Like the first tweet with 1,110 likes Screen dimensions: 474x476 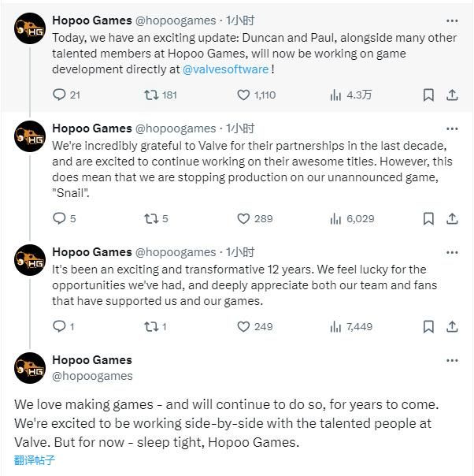coord(244,95)
